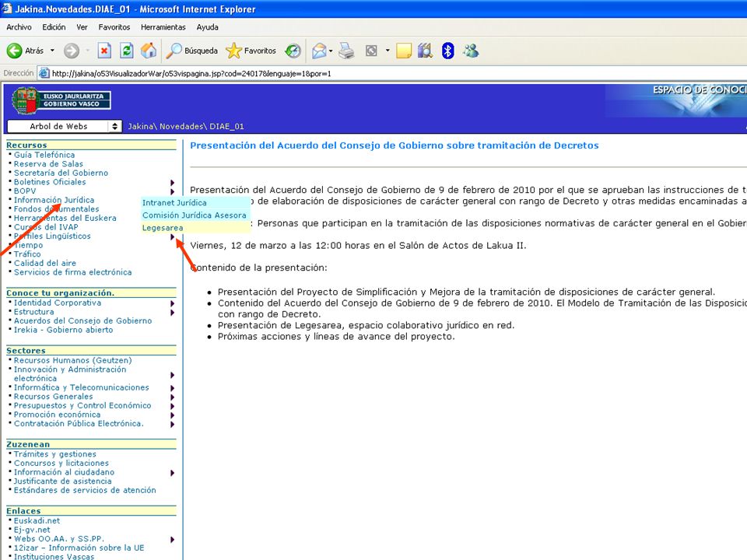Stop page loading with red X icon
Screen dimensions: 747x560
(104, 51)
